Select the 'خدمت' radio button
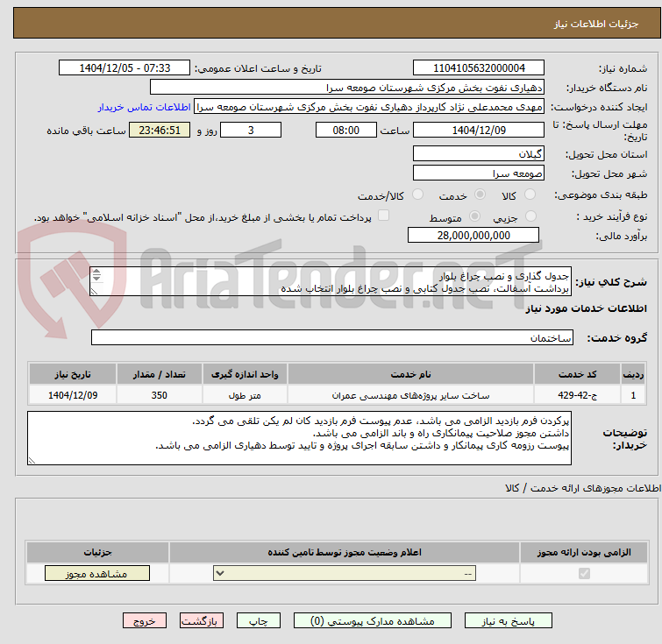Image resolution: width=662 pixels, height=644 pixels. (x=480, y=195)
